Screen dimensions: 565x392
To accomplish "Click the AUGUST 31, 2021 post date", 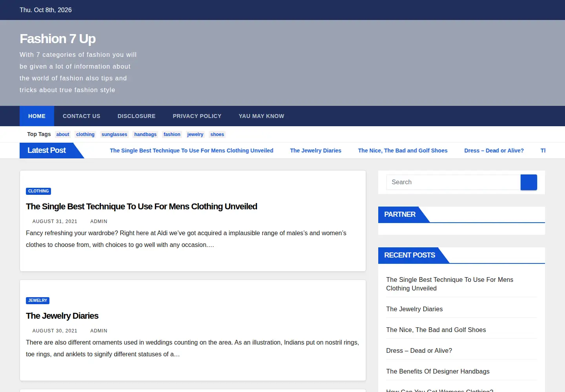I will (55, 221).
